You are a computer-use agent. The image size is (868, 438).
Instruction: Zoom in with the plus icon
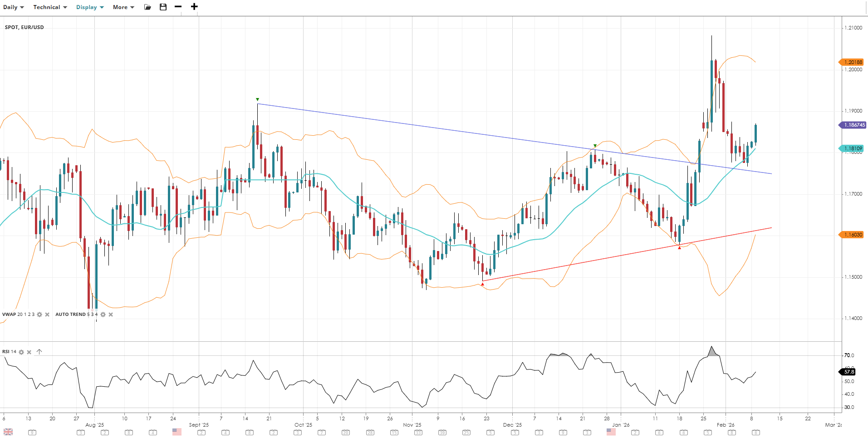194,7
